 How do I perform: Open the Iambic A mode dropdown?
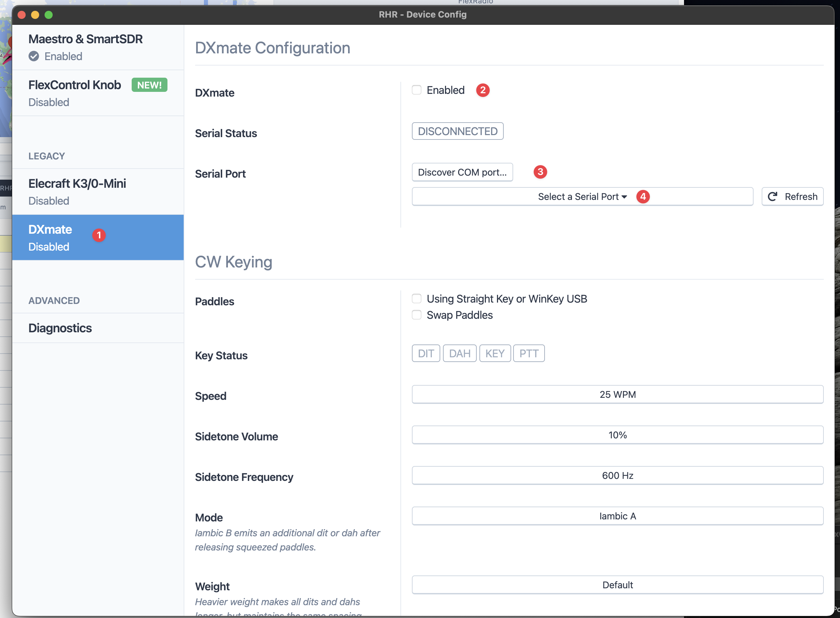pos(617,516)
